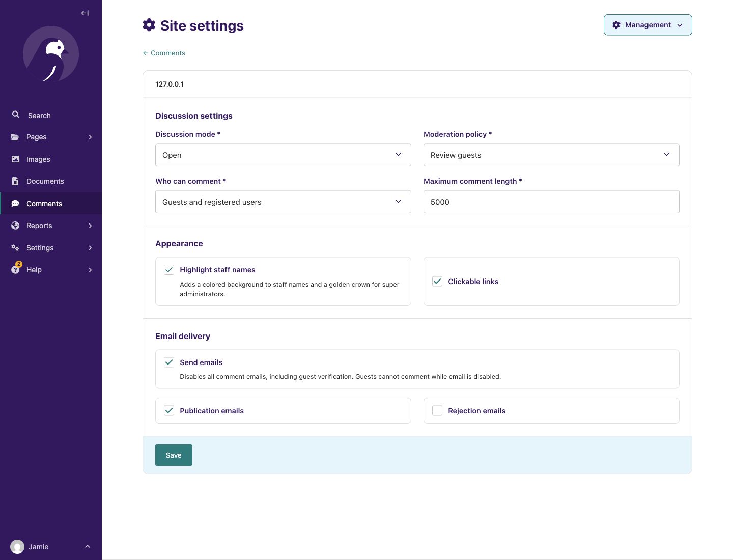
Task: Click the Images picture icon
Action: (x=15, y=159)
